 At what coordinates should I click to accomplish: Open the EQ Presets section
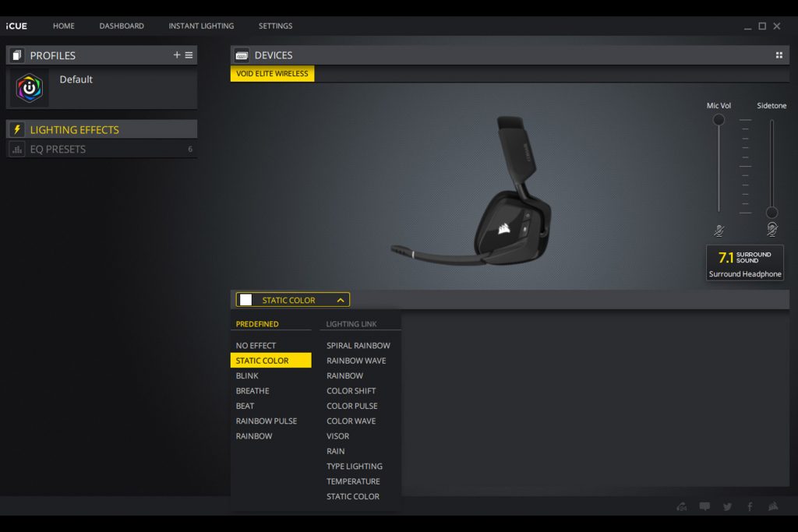pyautogui.click(x=101, y=149)
